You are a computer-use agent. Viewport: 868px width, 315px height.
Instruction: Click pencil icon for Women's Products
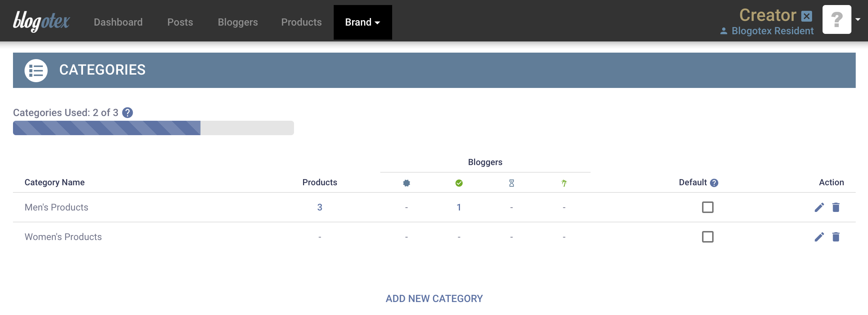pos(819,237)
